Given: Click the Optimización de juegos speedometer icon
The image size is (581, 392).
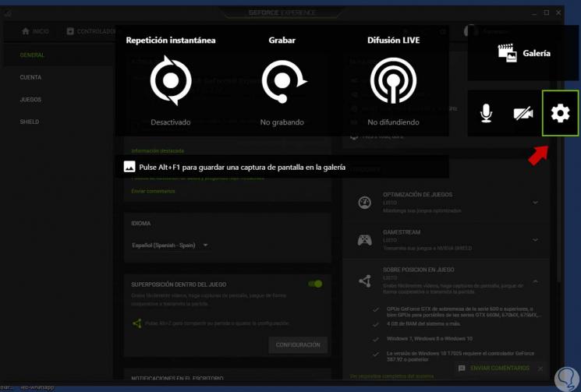Looking at the screenshot, I should 365,203.
